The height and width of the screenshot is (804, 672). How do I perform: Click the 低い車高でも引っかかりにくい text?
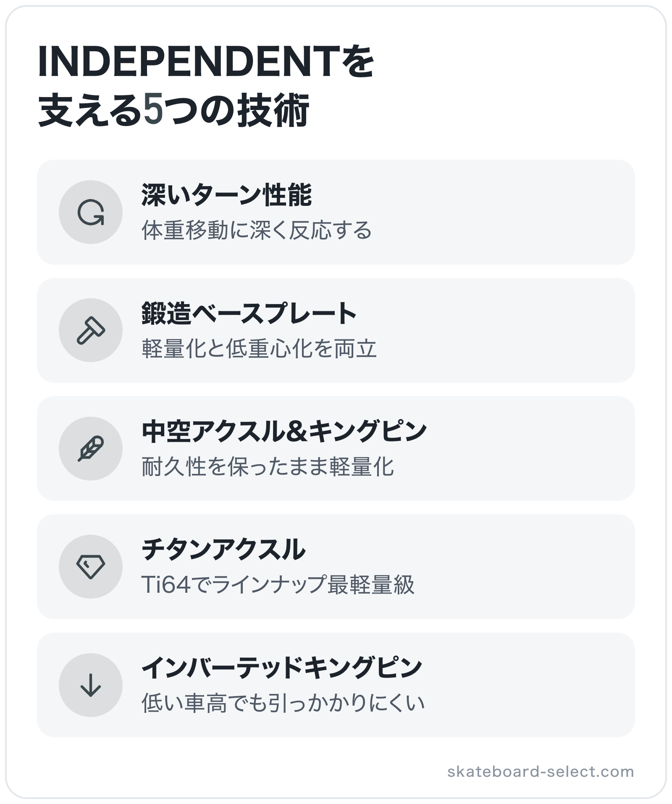283,703
